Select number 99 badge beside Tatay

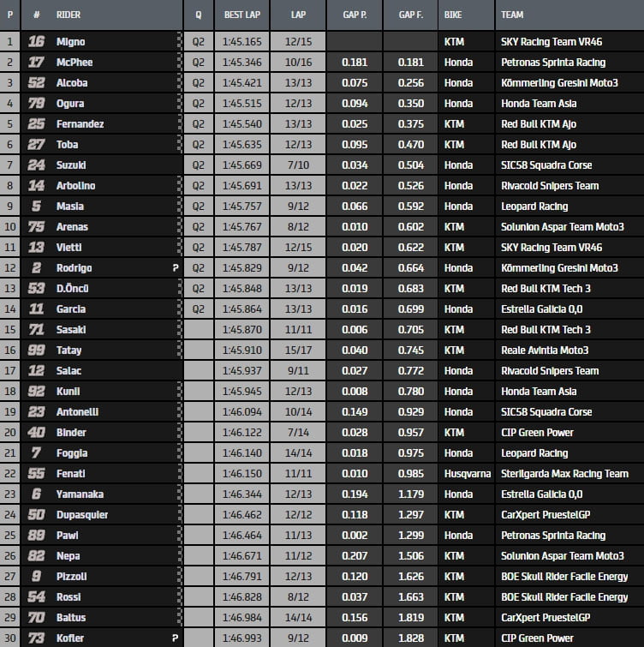(37, 350)
